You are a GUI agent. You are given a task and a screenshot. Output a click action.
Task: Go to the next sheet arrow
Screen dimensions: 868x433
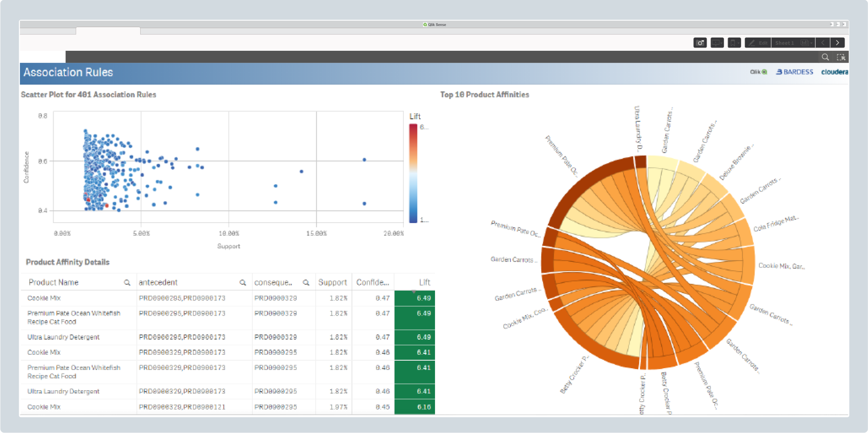click(x=838, y=43)
